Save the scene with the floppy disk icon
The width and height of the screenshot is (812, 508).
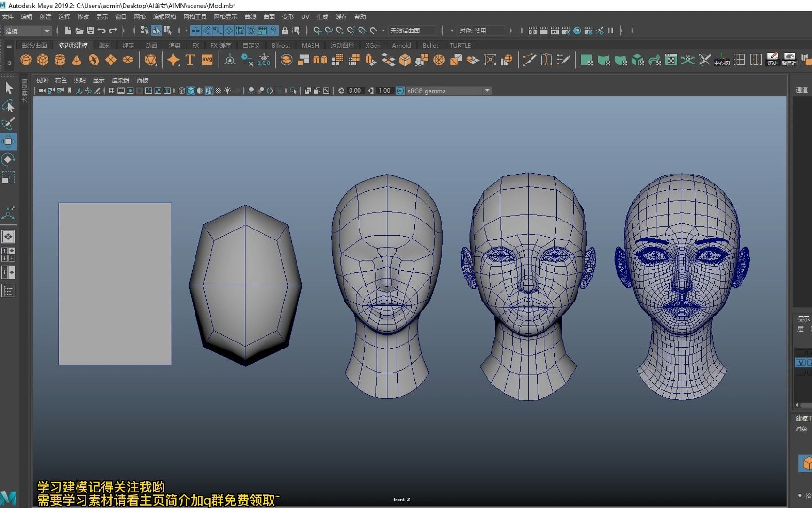click(90, 31)
